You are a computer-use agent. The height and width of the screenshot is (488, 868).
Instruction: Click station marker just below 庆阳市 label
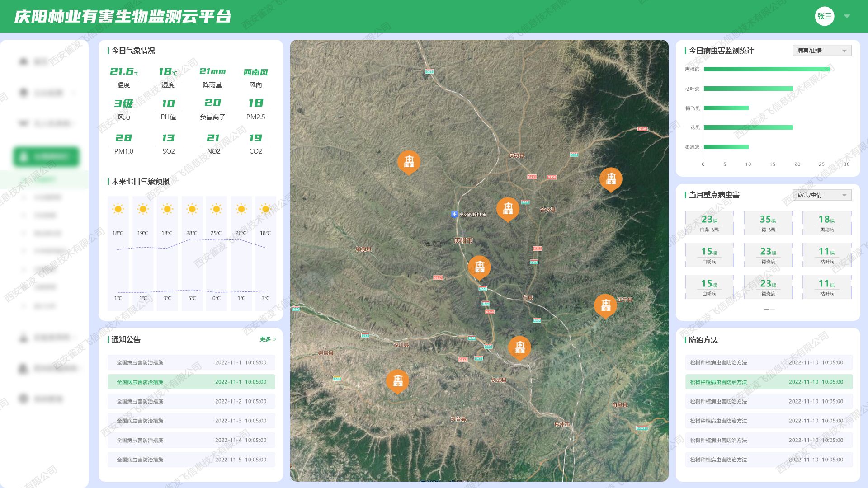[479, 266]
